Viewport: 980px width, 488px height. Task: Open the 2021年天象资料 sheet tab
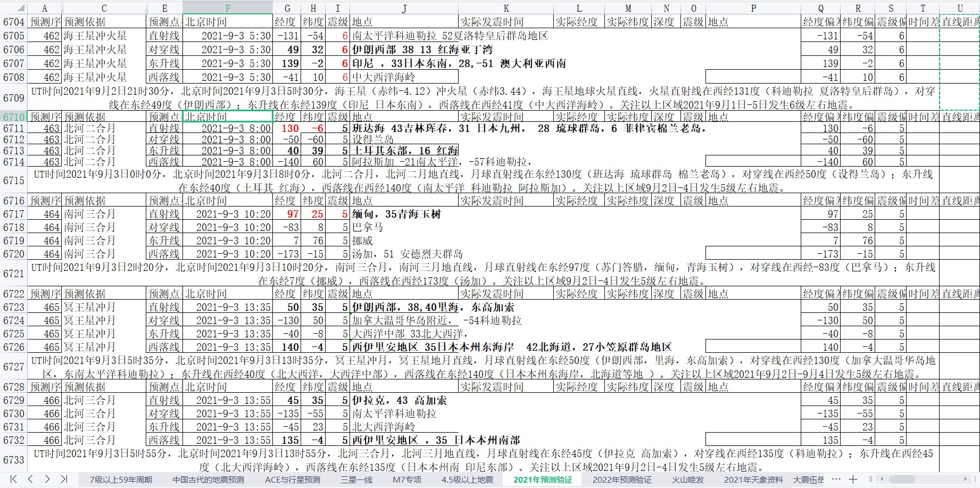[753, 479]
